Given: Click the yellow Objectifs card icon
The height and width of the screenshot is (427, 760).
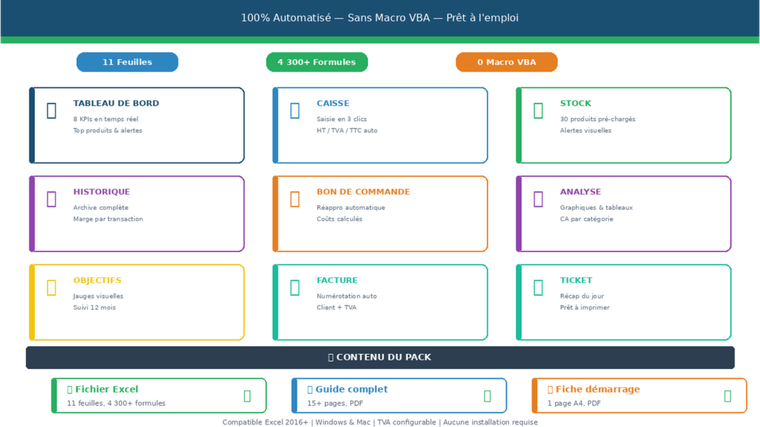Looking at the screenshot, I should click(51, 288).
